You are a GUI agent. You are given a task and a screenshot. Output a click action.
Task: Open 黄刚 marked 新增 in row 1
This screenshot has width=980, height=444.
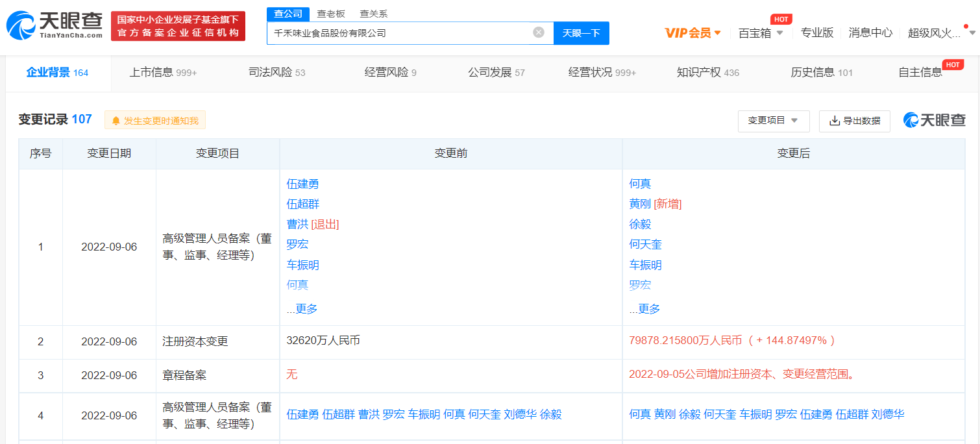[641, 204]
